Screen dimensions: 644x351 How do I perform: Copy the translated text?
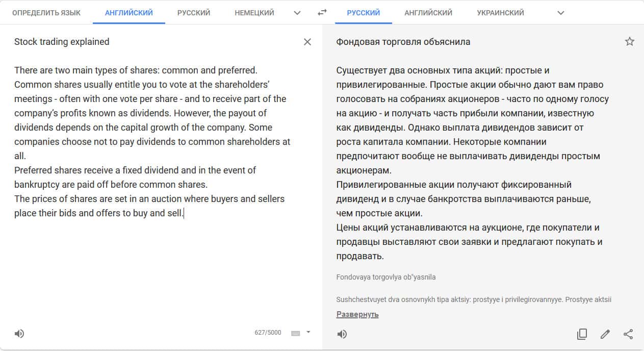(x=582, y=334)
